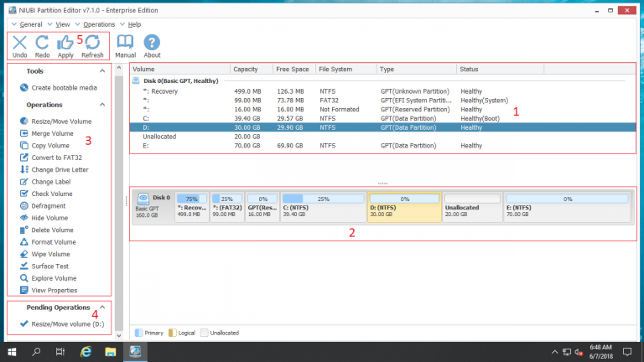This screenshot has height=362, width=644.
Task: Click the Volume column header
Action: [180, 69]
